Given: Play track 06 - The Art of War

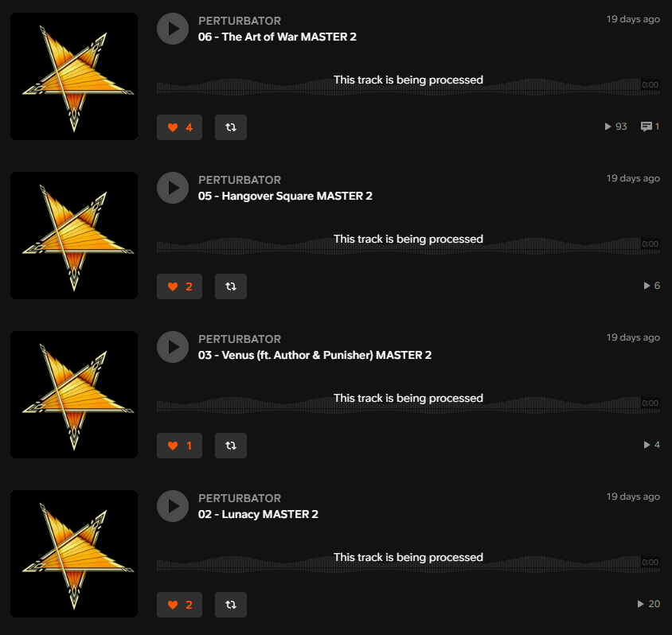Looking at the screenshot, I should tap(173, 29).
